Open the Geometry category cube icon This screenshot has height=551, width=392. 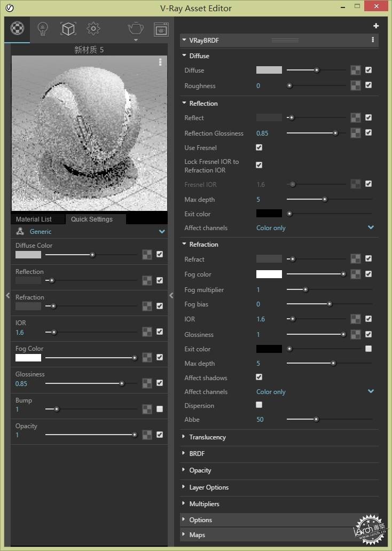click(x=68, y=29)
